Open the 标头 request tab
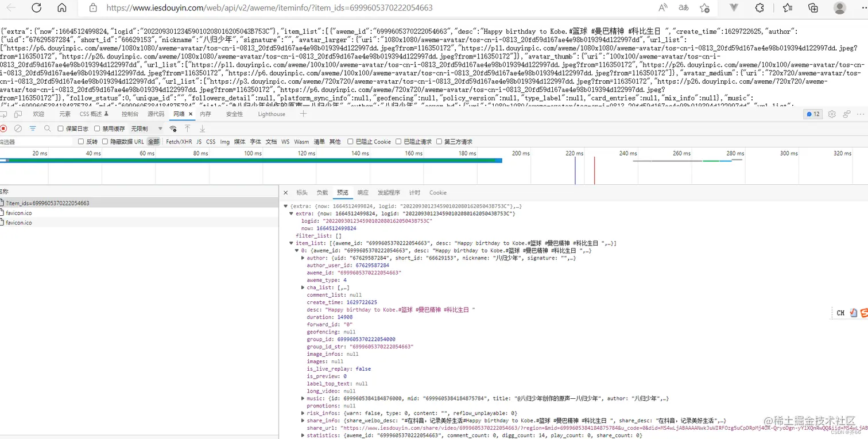868x439 pixels. tap(302, 193)
